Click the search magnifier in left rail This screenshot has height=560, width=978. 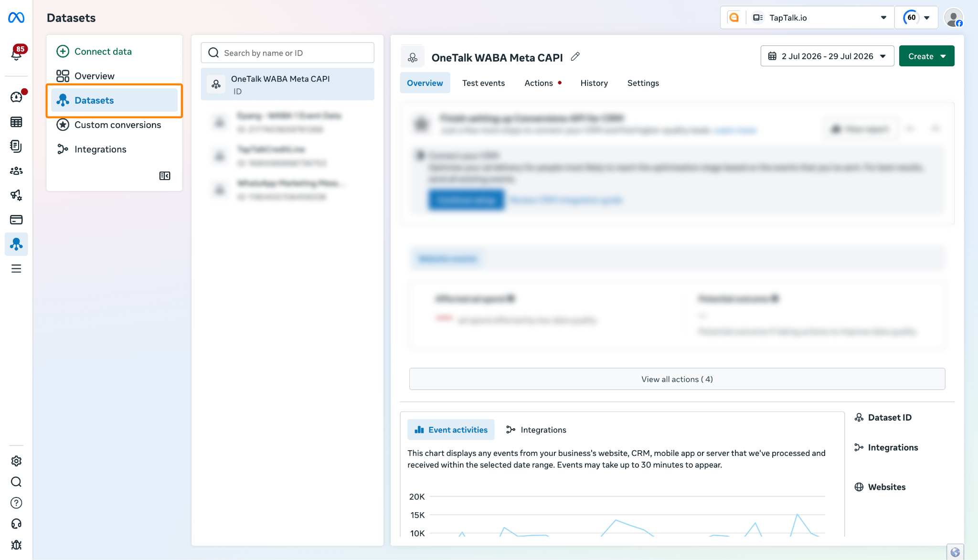[x=16, y=482]
